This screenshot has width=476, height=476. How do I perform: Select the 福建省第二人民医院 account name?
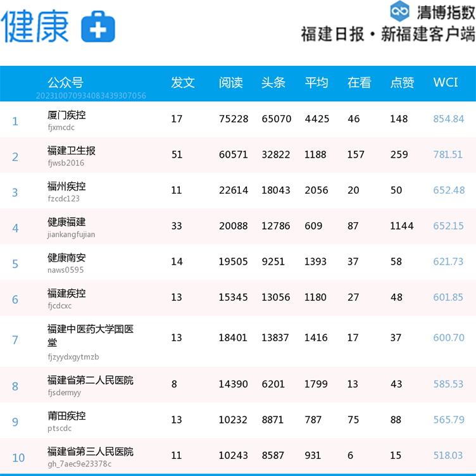click(x=90, y=380)
